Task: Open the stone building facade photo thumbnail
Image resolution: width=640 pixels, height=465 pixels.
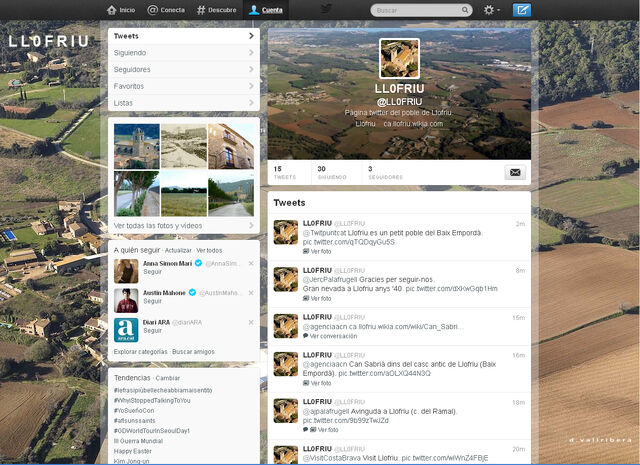Action: coord(231,147)
